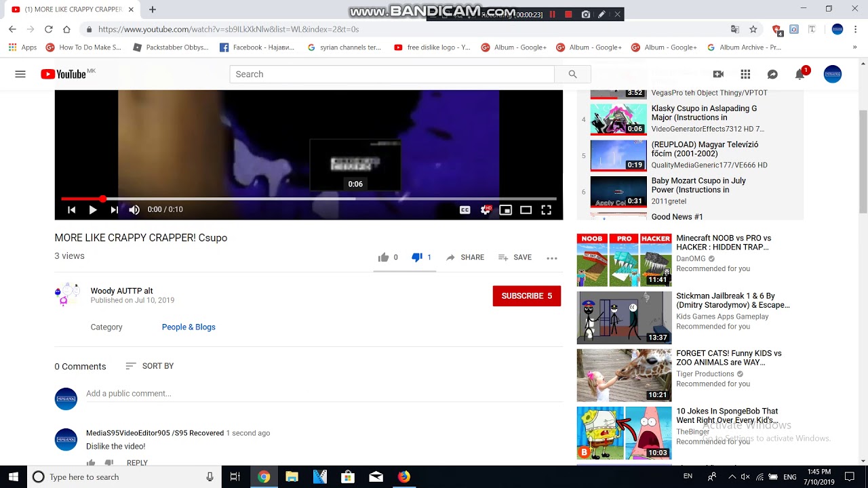Open the YouTube hamburger guide menu
Image resolution: width=868 pixels, height=488 pixels.
[20, 75]
